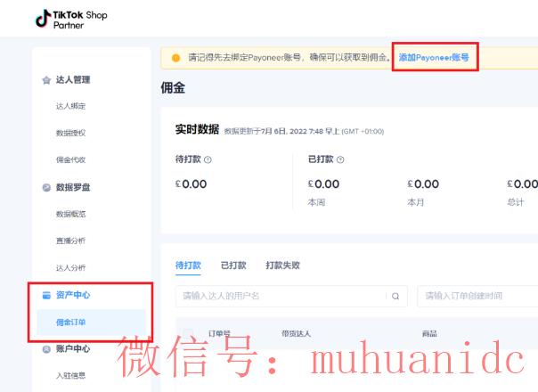The height and width of the screenshot is (392, 538).
Task: Click the 数据罗盘 compass icon
Action: tap(46, 188)
